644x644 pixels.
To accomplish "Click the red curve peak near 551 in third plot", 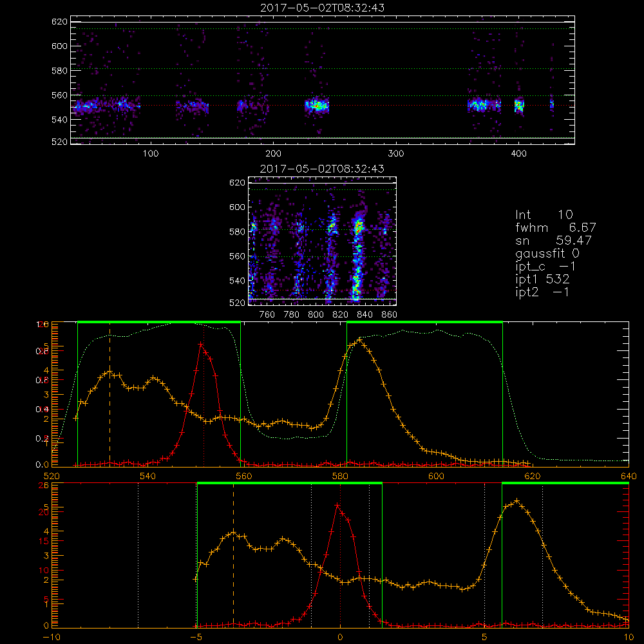I will click(201, 344).
